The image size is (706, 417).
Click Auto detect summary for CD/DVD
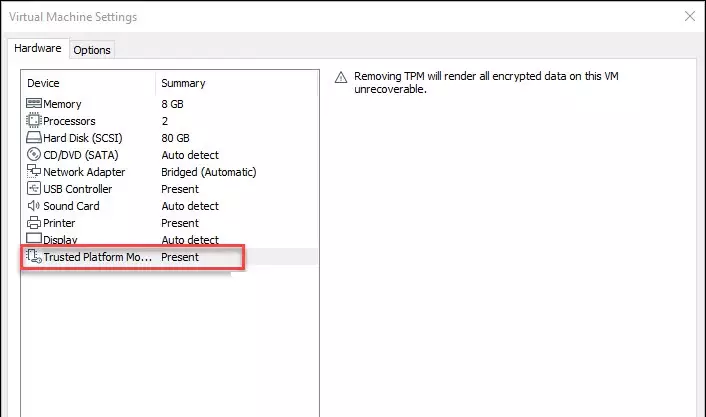pos(190,155)
